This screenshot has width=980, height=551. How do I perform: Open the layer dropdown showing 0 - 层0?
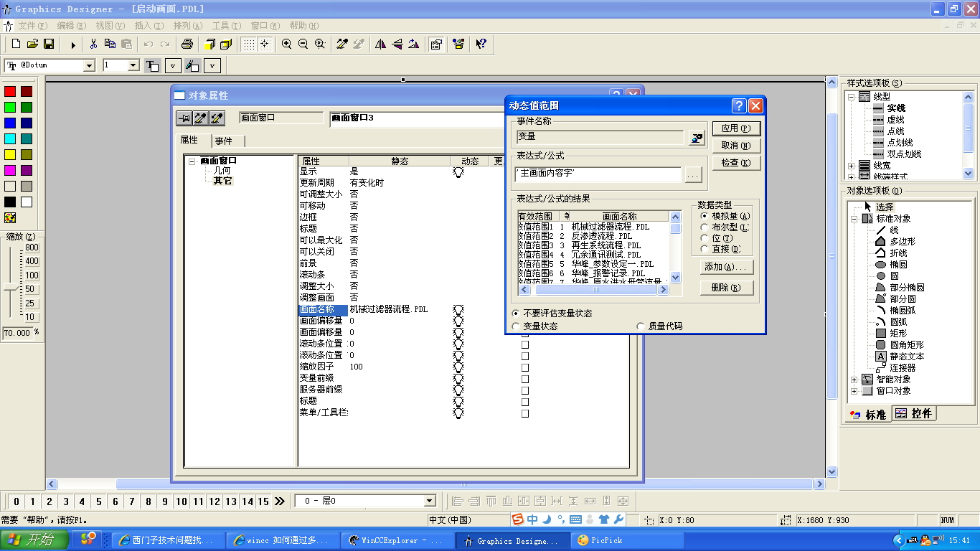[430, 501]
